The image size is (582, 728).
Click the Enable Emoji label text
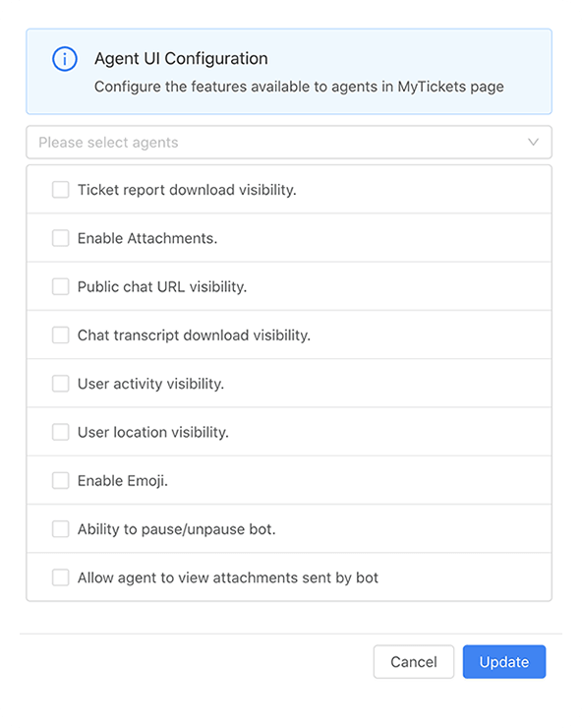[x=123, y=481]
